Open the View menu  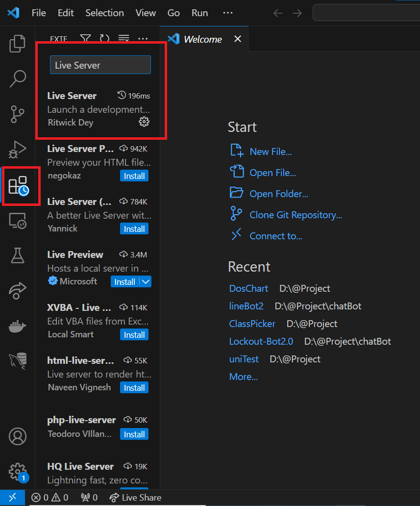(x=146, y=13)
